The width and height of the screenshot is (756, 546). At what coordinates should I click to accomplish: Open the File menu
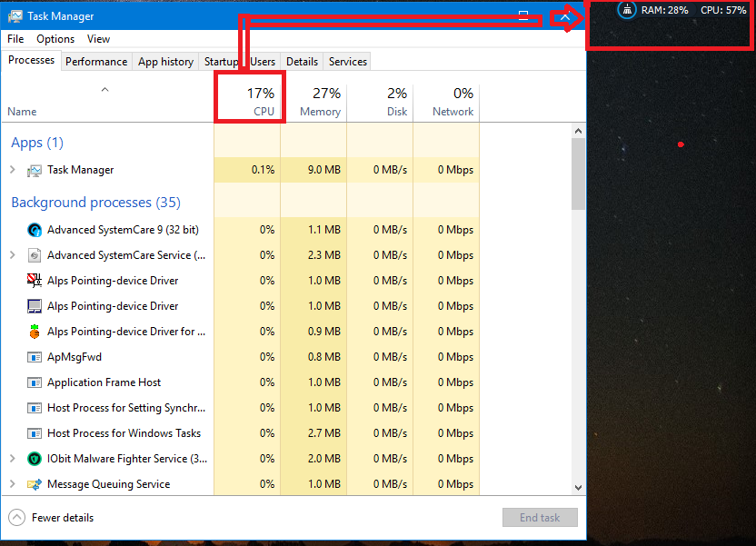point(15,39)
